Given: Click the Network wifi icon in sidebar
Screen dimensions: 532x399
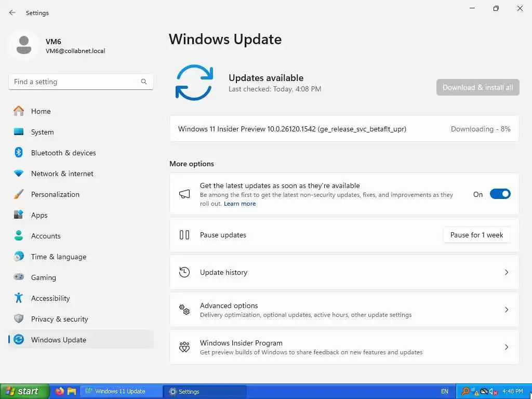Looking at the screenshot, I should [19, 173].
